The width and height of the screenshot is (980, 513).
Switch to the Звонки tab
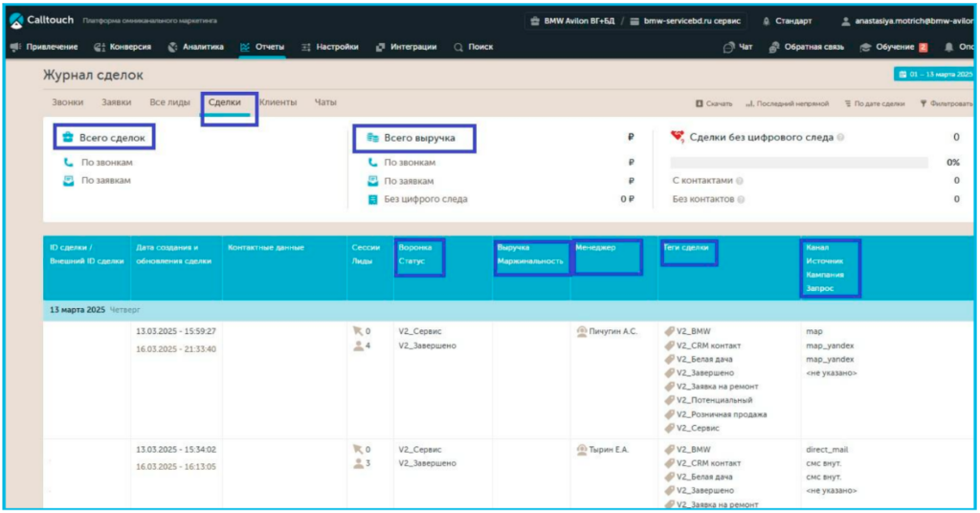[67, 102]
